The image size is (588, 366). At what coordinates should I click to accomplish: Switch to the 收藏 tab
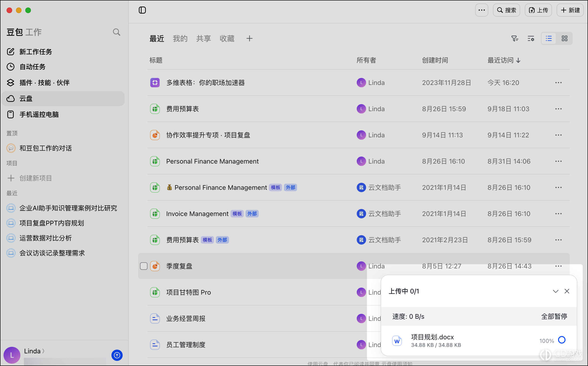tap(227, 38)
